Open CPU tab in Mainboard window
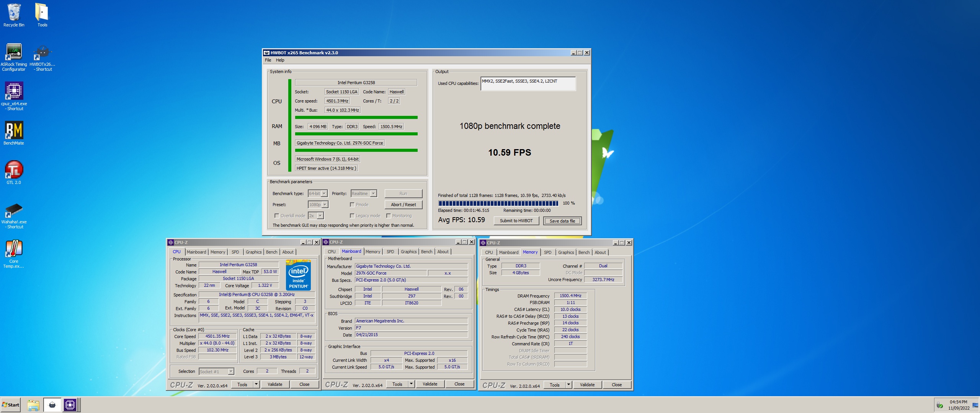 pos(332,252)
